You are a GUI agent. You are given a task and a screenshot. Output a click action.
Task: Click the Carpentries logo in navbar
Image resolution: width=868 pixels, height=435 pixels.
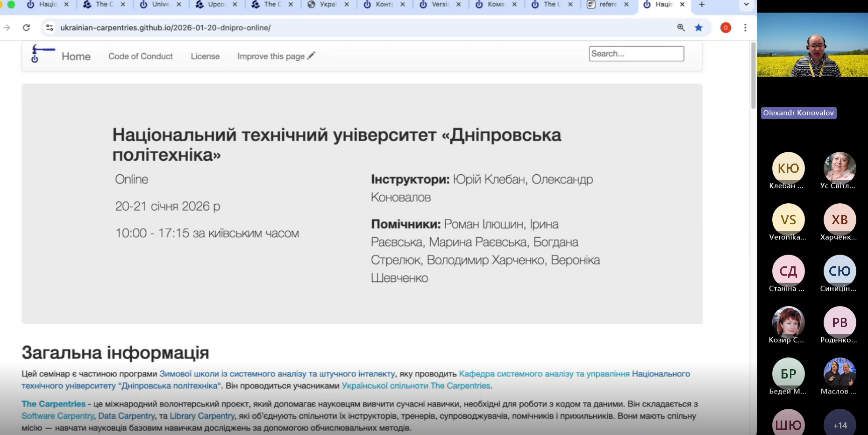coord(42,54)
